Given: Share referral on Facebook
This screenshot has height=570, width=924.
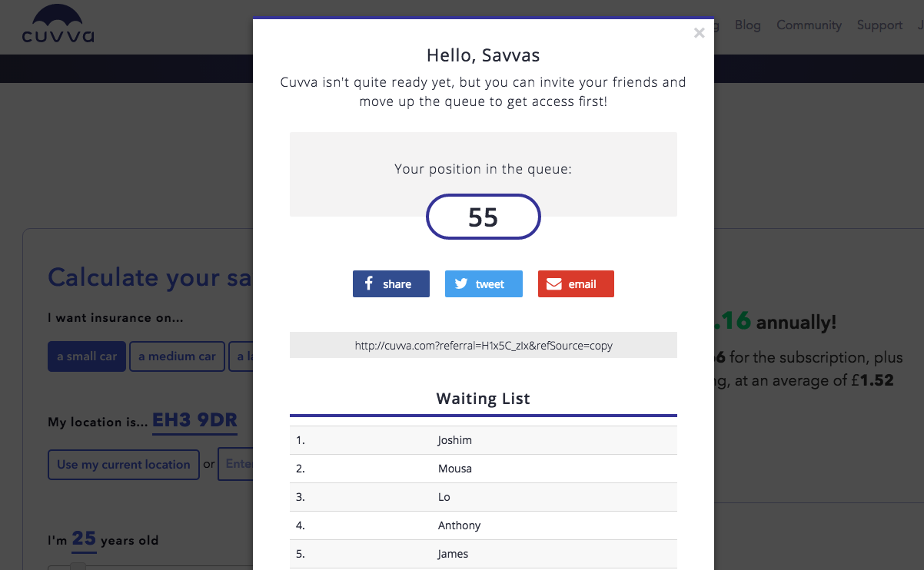Looking at the screenshot, I should tap(391, 283).
